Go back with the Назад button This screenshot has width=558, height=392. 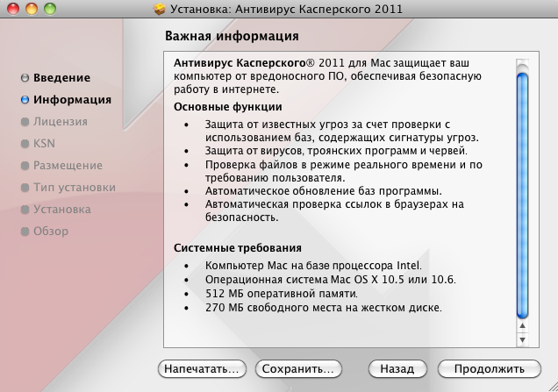(x=397, y=369)
